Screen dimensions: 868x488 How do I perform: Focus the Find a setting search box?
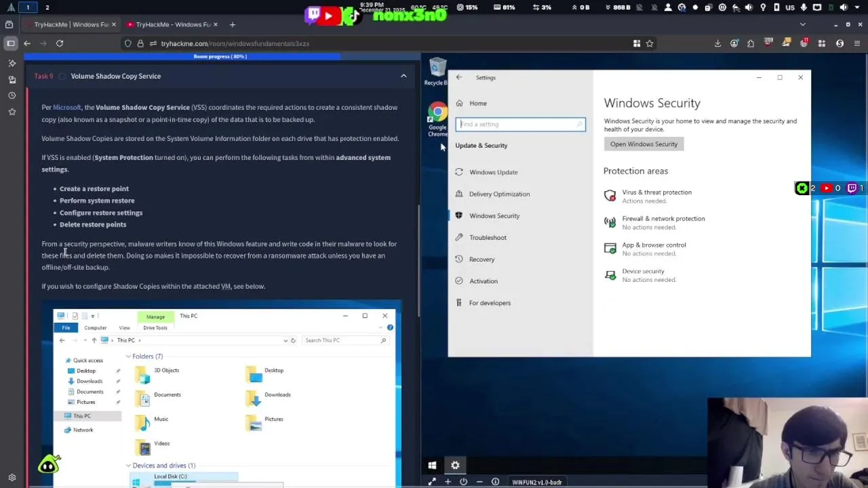pos(520,124)
